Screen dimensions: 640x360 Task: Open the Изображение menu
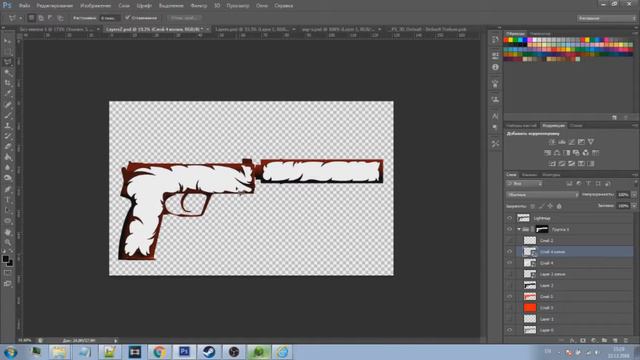point(96,6)
